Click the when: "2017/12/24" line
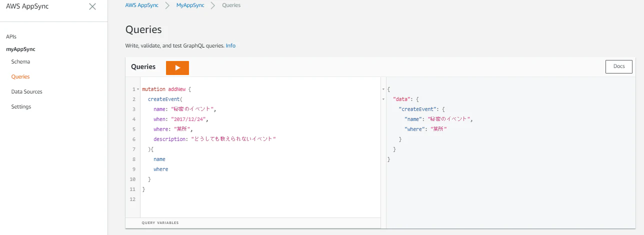This screenshot has height=235, width=644. [180, 119]
